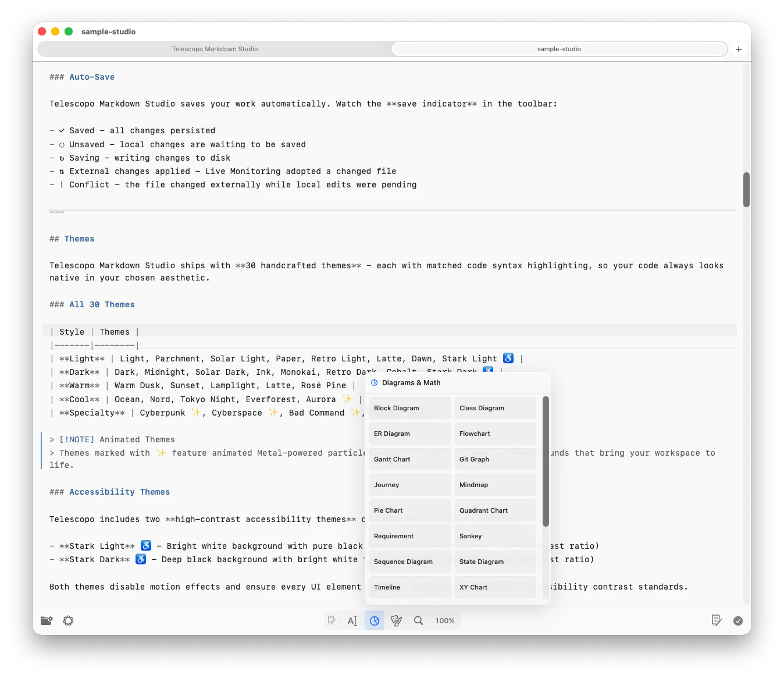Open the 100% zoom level control
The image size is (784, 678).
pyautogui.click(x=445, y=621)
